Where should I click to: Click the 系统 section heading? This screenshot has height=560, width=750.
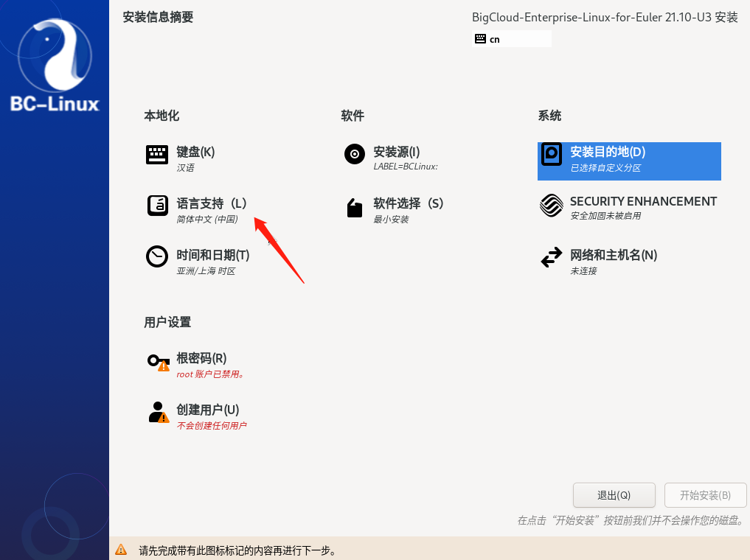549,116
